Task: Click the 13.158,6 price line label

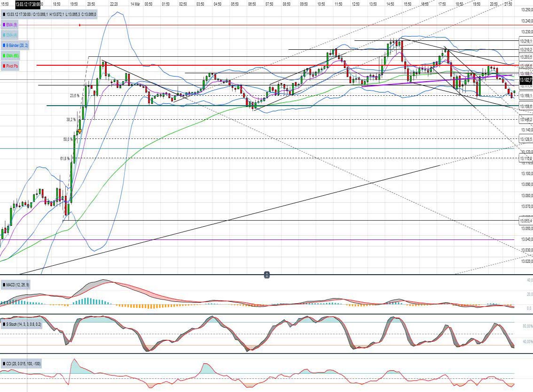Action: tap(526, 106)
